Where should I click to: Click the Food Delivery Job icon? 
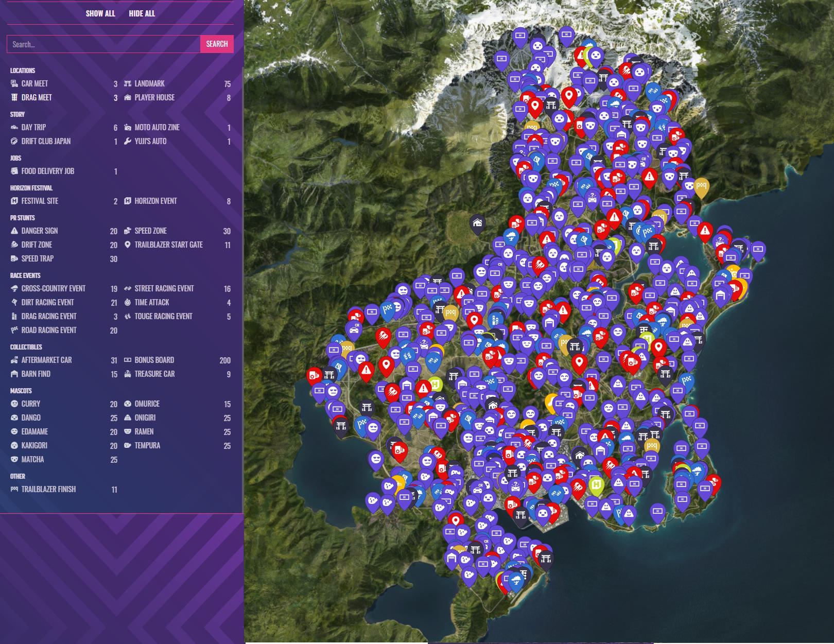14,171
